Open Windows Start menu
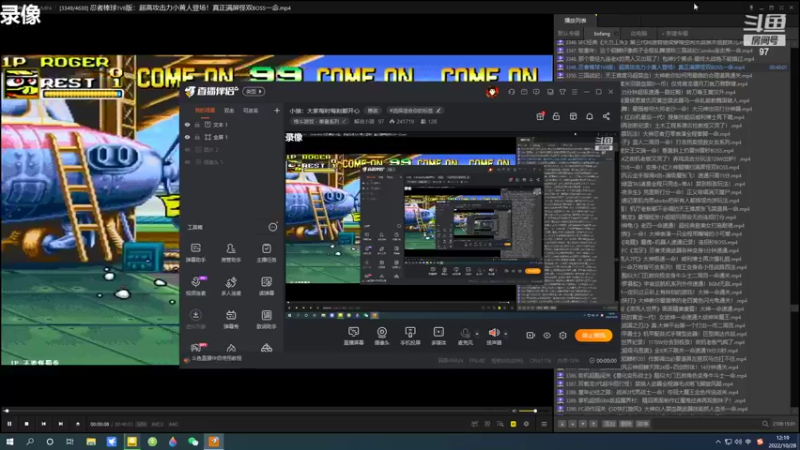 pos(9,442)
